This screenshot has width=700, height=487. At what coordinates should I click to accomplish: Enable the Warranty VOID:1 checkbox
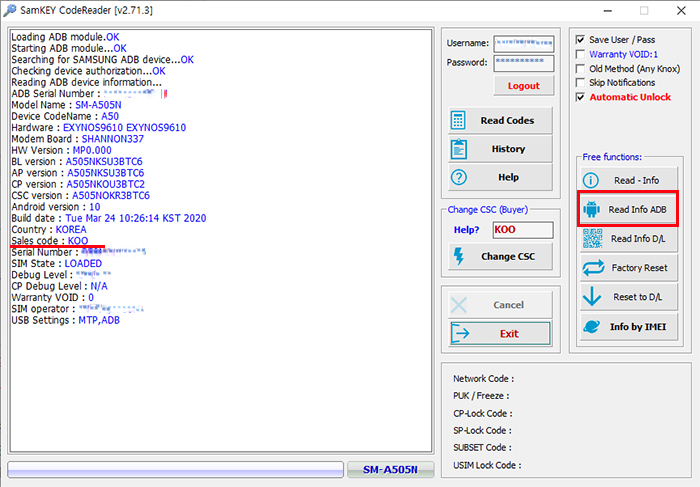click(580, 54)
